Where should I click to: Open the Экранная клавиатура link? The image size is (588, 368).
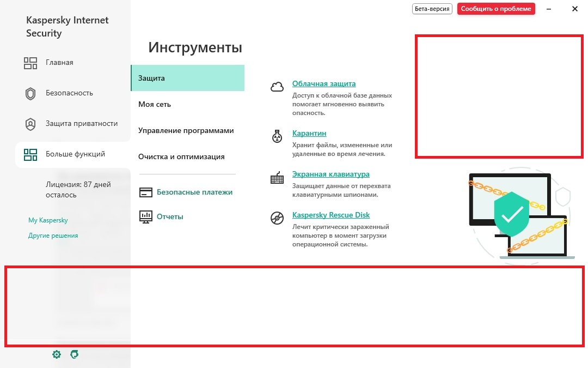(331, 174)
